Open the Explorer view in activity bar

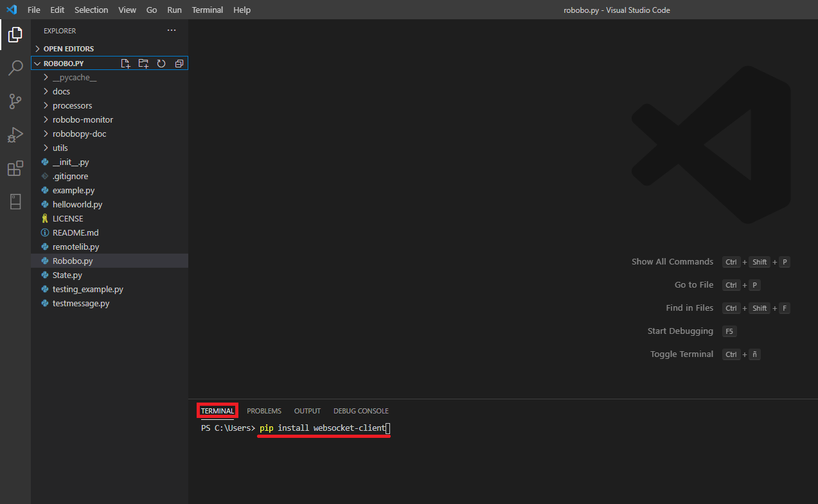coord(15,35)
